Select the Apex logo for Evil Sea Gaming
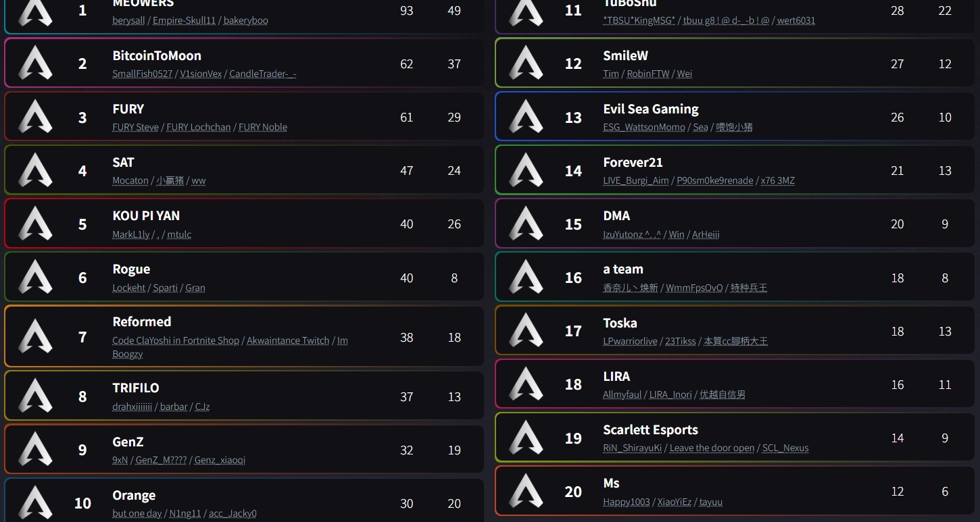The height and width of the screenshot is (522, 980). (x=526, y=116)
